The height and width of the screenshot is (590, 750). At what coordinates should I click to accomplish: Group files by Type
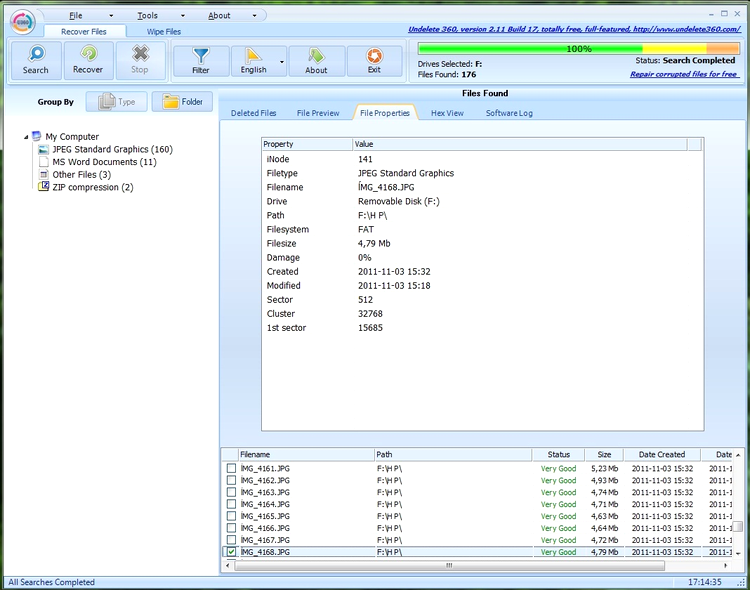click(x=116, y=101)
